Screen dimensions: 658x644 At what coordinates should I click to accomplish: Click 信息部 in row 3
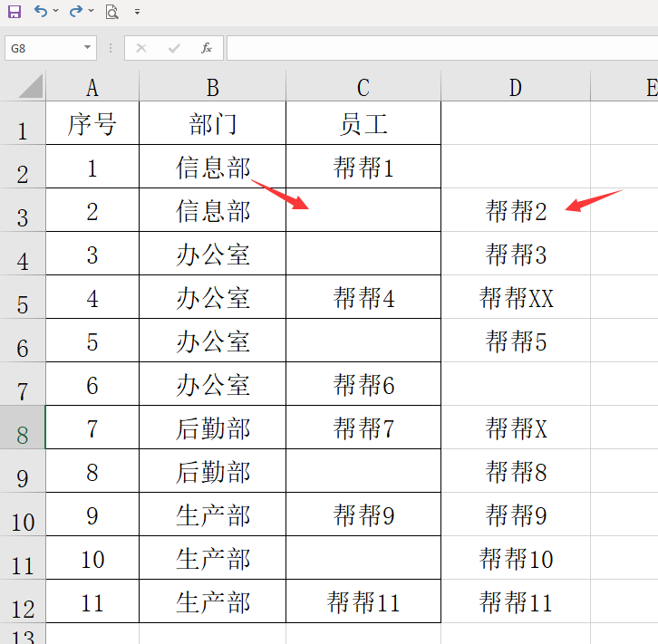[x=212, y=210]
